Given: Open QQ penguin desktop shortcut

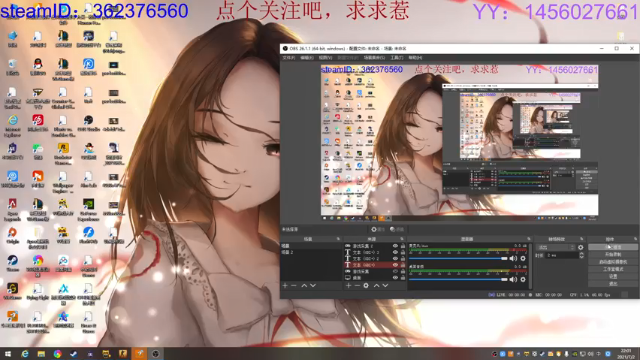Looking at the screenshot, I should pos(38,67).
